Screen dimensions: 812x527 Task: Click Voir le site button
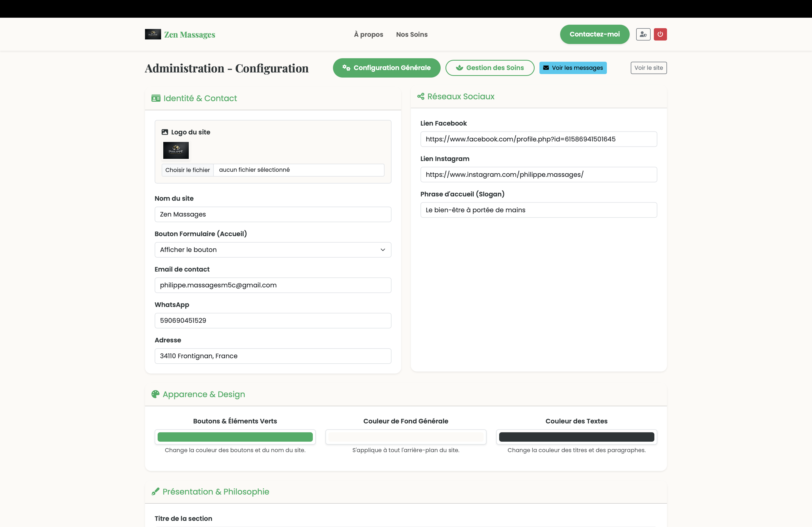point(648,68)
